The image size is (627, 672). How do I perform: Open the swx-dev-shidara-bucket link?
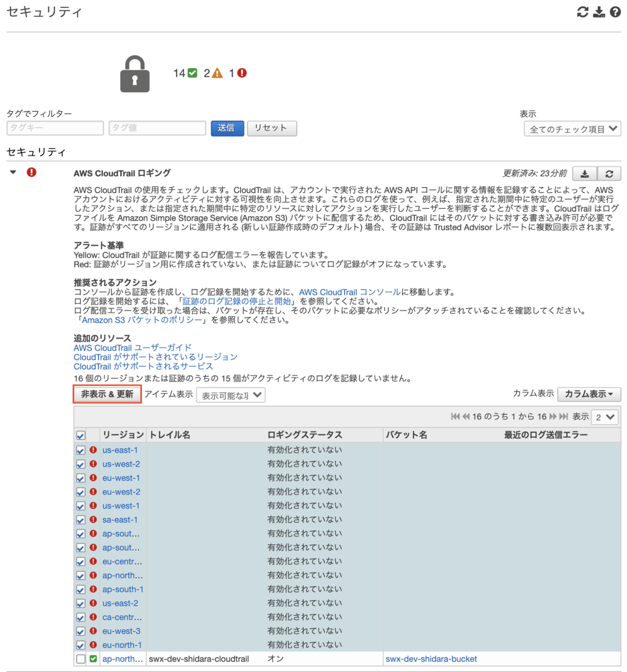click(x=431, y=659)
